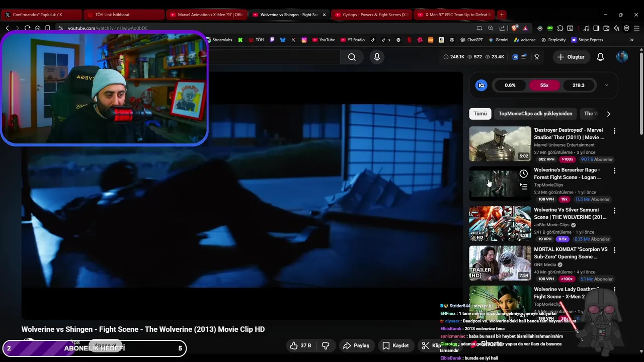Open Wolverine Vs Silver Samurai thumbnail

(500, 223)
